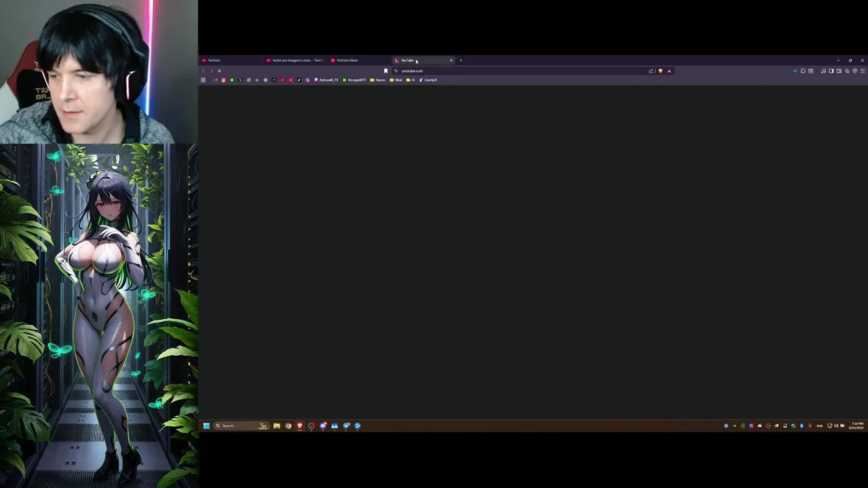Close the active YouTube tab
The height and width of the screenshot is (488, 868).
point(451,60)
